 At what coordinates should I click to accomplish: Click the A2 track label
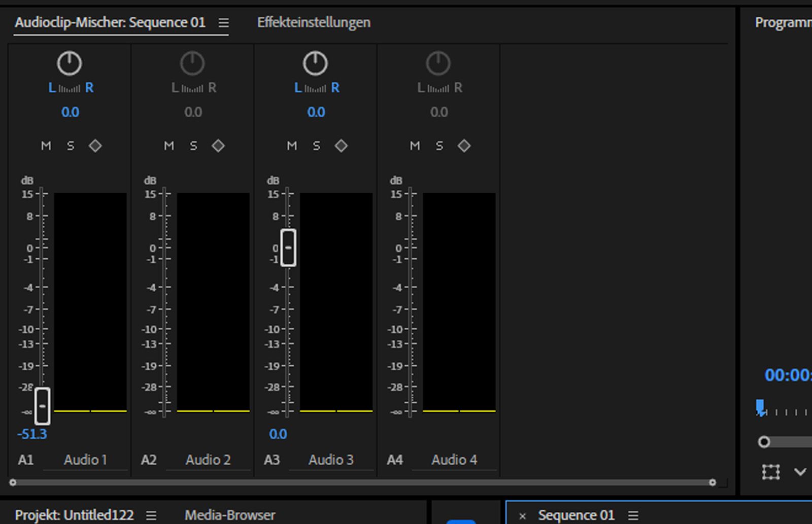pos(149,460)
